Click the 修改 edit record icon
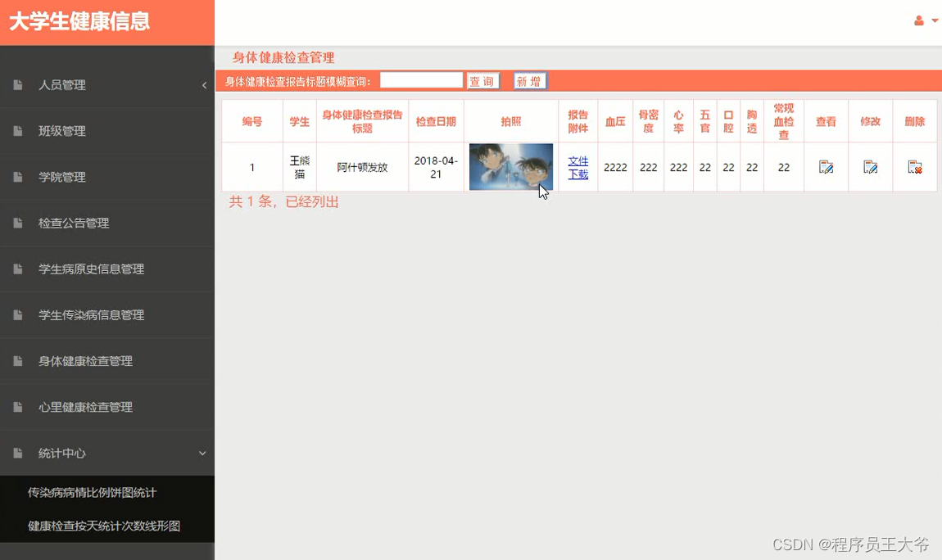This screenshot has height=560, width=942. click(870, 167)
